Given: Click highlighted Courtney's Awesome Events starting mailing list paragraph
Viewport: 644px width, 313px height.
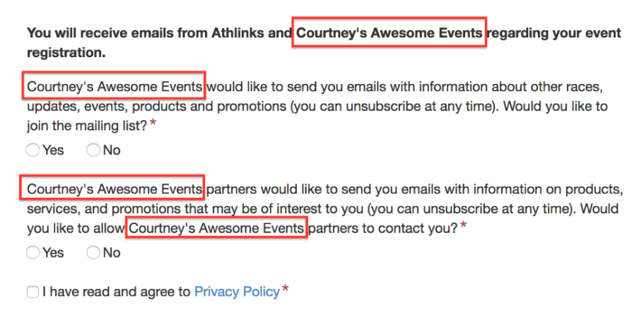Looking at the screenshot, I should tap(115, 87).
